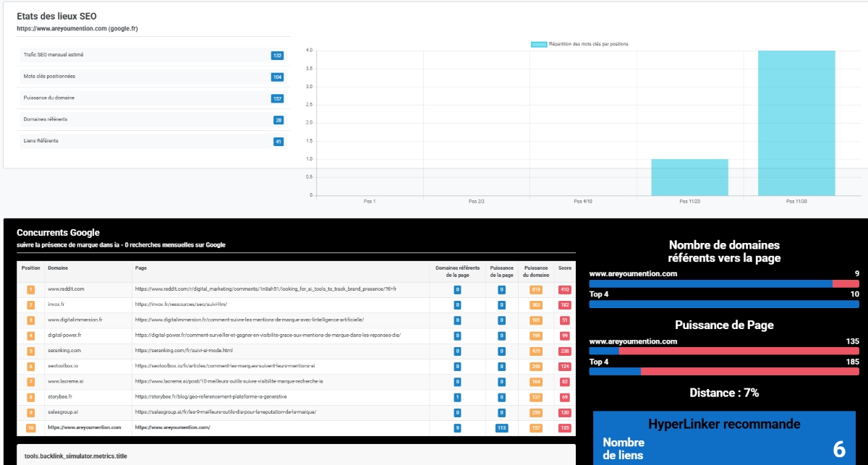868x465 pixels.
Task: Click the 'HyperLinker recommande' card title
Action: point(724,424)
